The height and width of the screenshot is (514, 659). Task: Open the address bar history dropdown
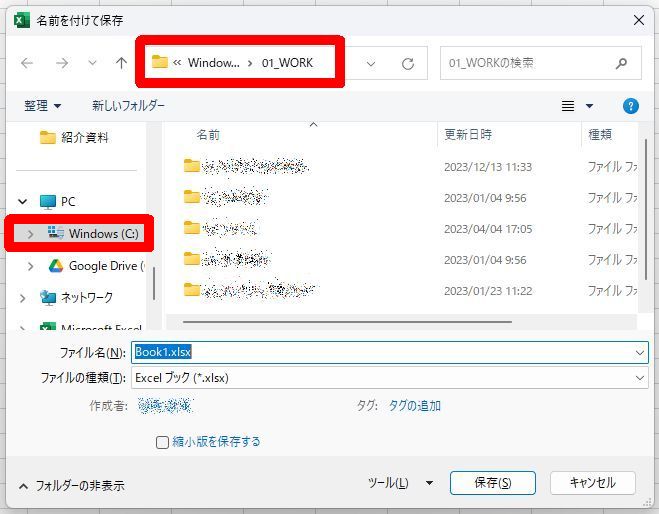[x=371, y=63]
